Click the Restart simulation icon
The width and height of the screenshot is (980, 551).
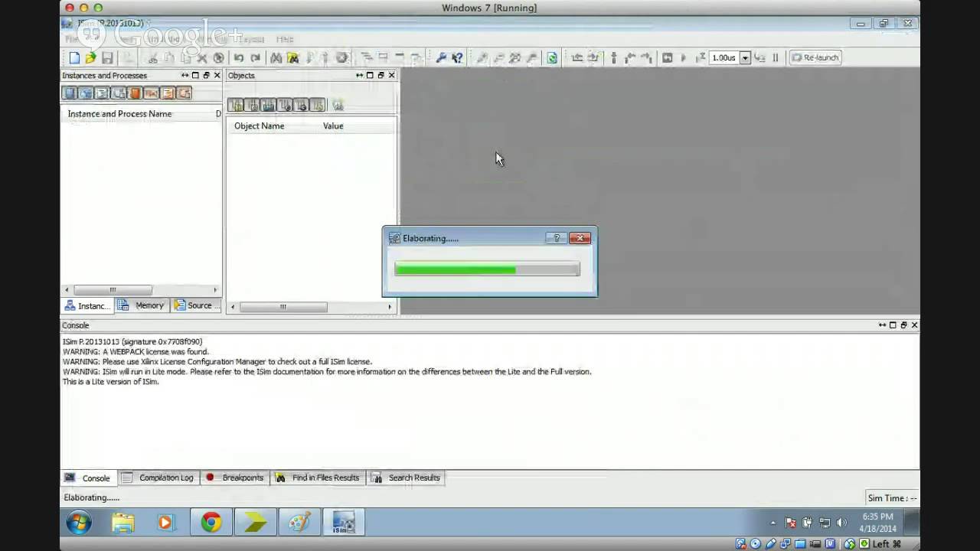pos(667,58)
